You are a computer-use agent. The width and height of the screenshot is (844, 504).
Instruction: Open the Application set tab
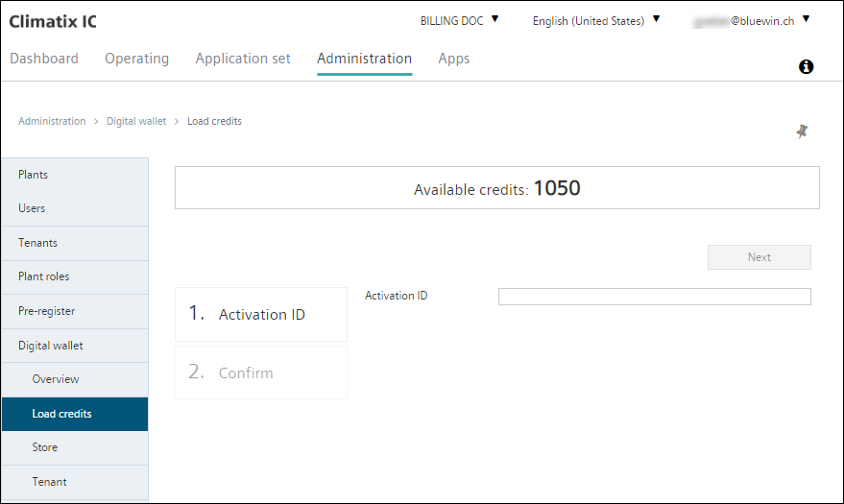(x=243, y=59)
